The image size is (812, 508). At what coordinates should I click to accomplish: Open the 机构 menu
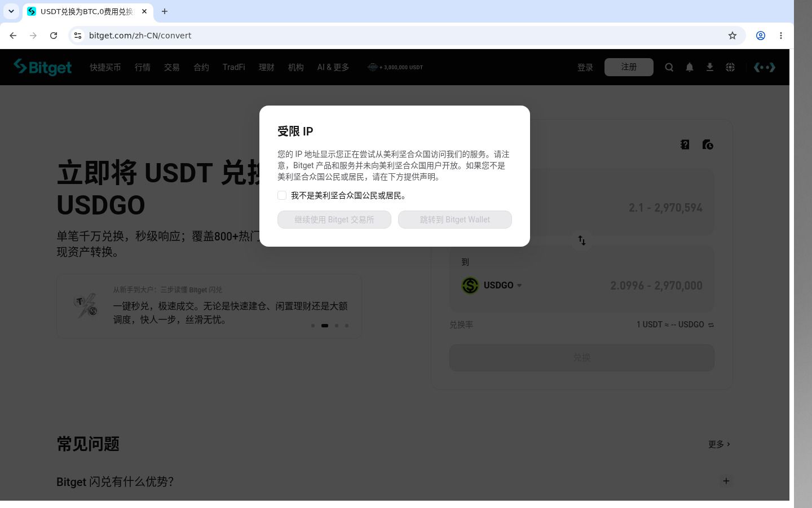point(296,67)
